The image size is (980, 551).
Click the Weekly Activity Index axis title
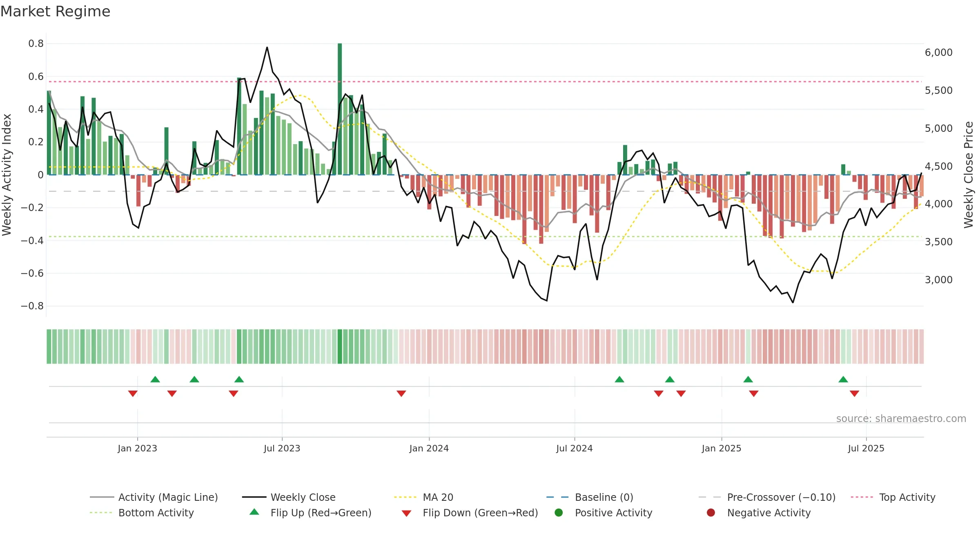(x=7, y=175)
